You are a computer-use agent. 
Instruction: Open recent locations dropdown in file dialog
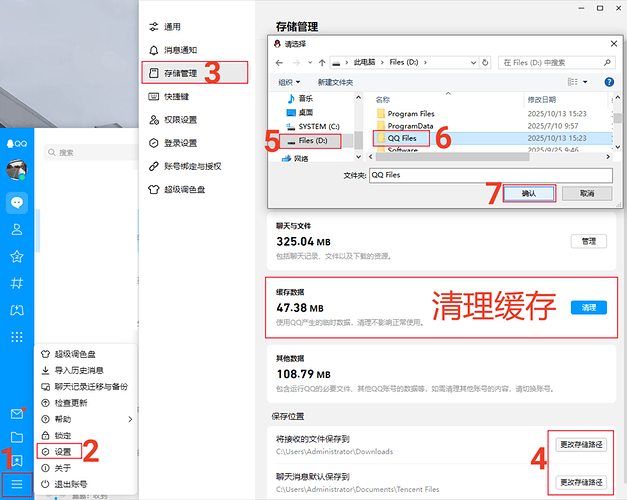click(x=310, y=63)
